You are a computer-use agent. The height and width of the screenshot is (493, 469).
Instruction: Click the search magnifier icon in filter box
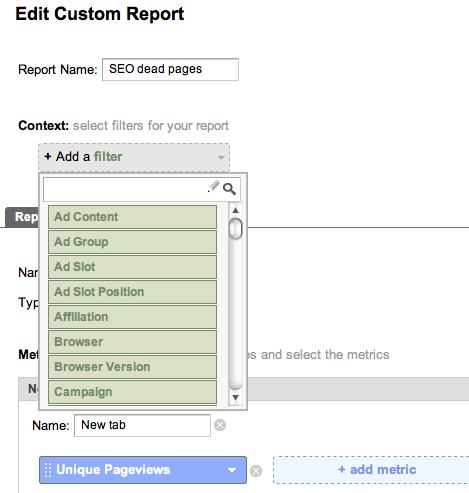click(229, 189)
